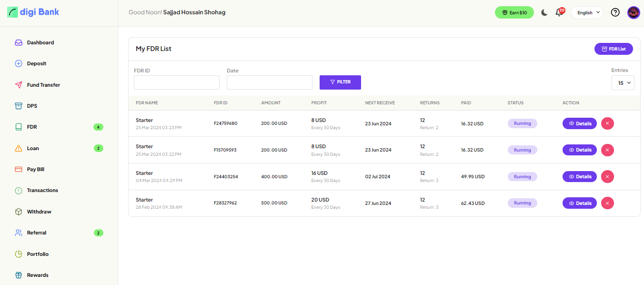Click the Earn $10 button

514,12
